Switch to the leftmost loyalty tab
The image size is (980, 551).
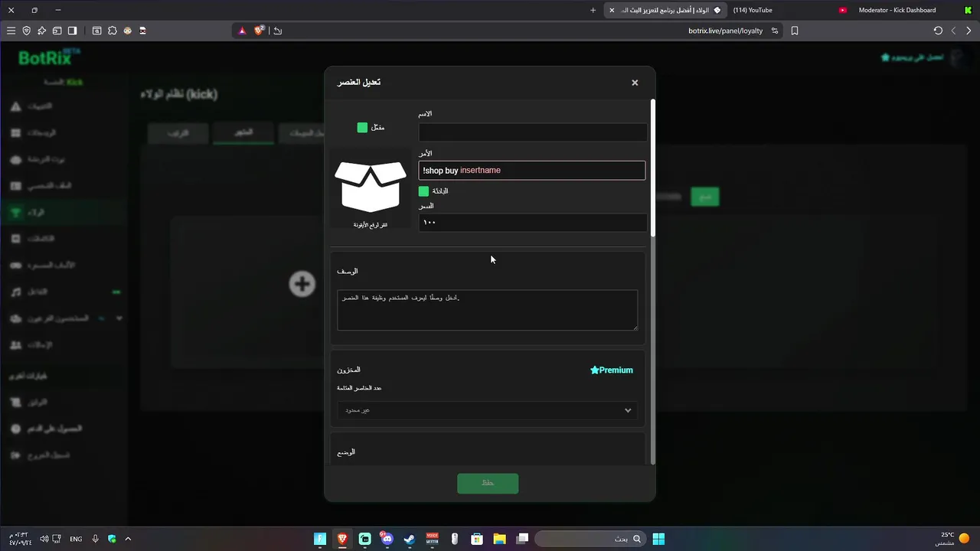(x=178, y=133)
